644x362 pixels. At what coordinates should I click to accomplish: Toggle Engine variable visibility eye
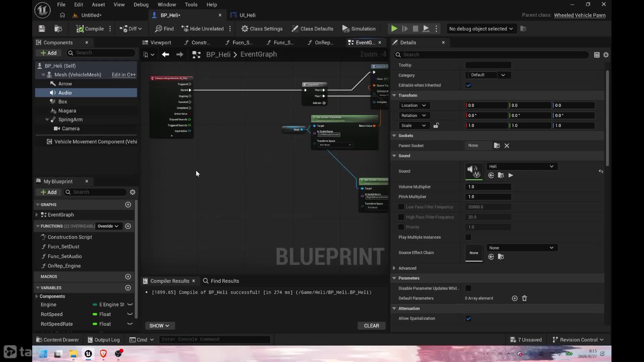pyautogui.click(x=130, y=304)
